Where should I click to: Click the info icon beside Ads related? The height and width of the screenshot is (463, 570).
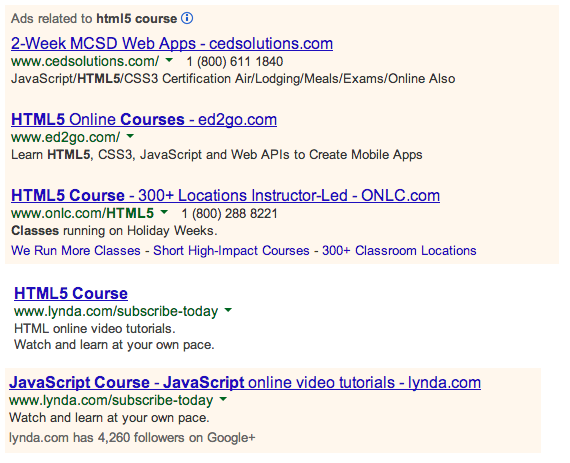click(187, 18)
